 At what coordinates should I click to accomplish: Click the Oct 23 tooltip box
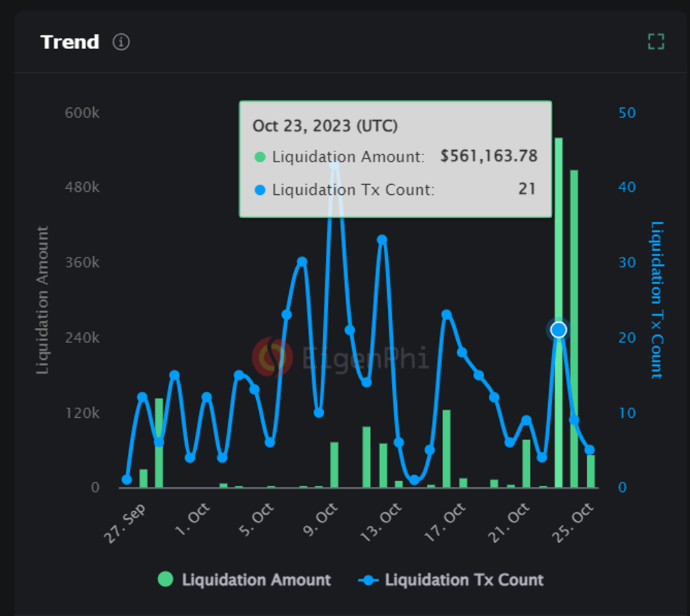[x=395, y=159]
